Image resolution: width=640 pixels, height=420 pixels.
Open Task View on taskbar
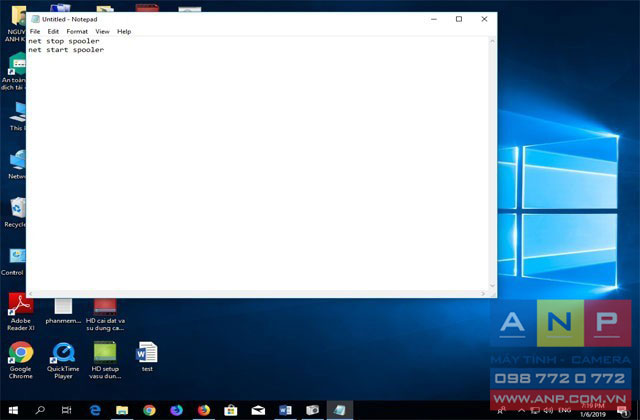coord(67,410)
